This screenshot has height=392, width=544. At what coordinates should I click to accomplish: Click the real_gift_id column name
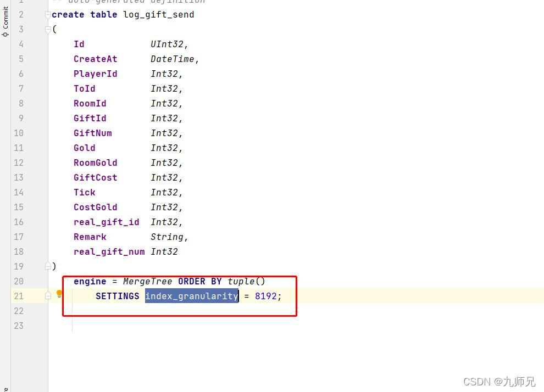tap(106, 222)
